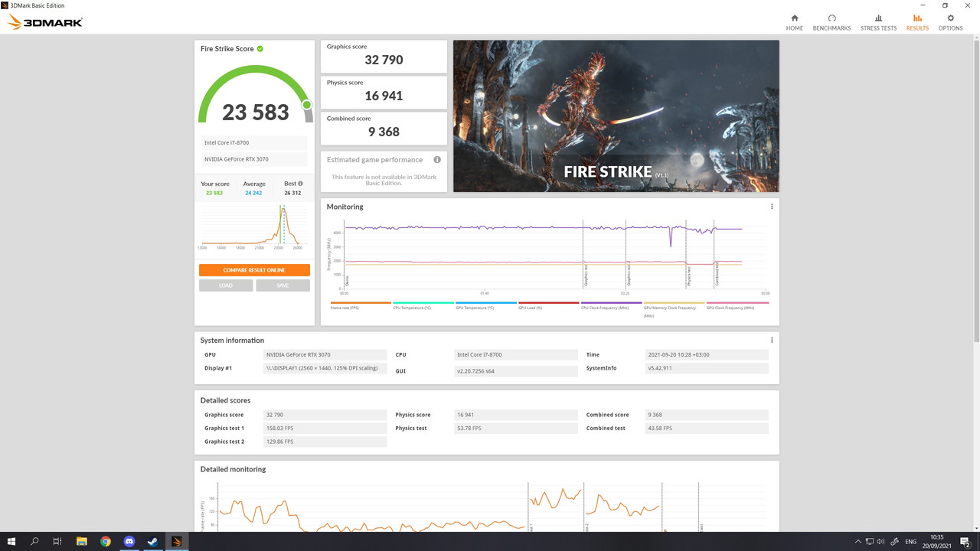
Task: Click the 3DMark taskbar icon
Action: pyautogui.click(x=176, y=541)
